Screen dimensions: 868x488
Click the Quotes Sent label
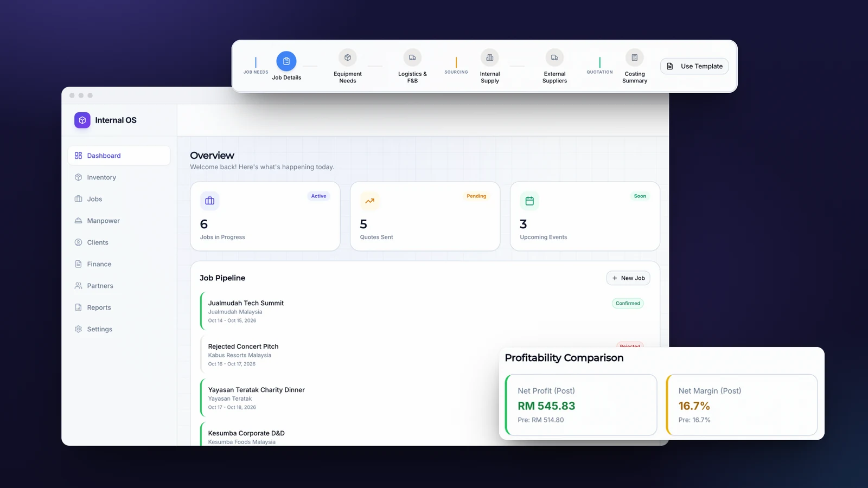[376, 237]
